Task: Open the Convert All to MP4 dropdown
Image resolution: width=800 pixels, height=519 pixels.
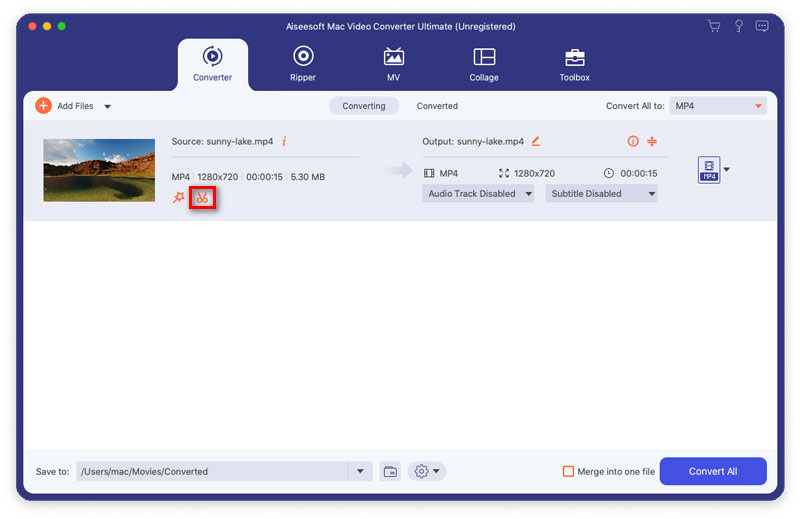Action: [x=718, y=106]
